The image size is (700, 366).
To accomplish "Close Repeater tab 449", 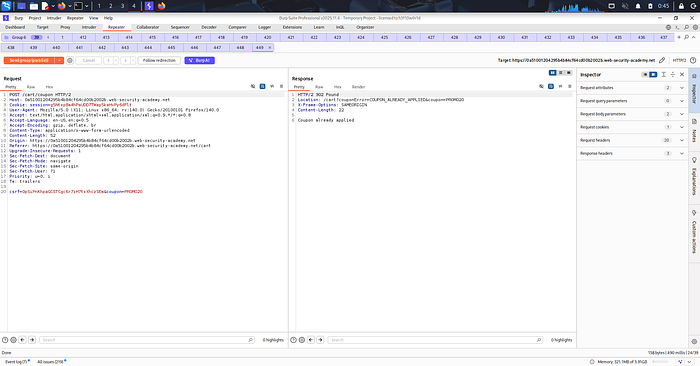I will 270,47.
